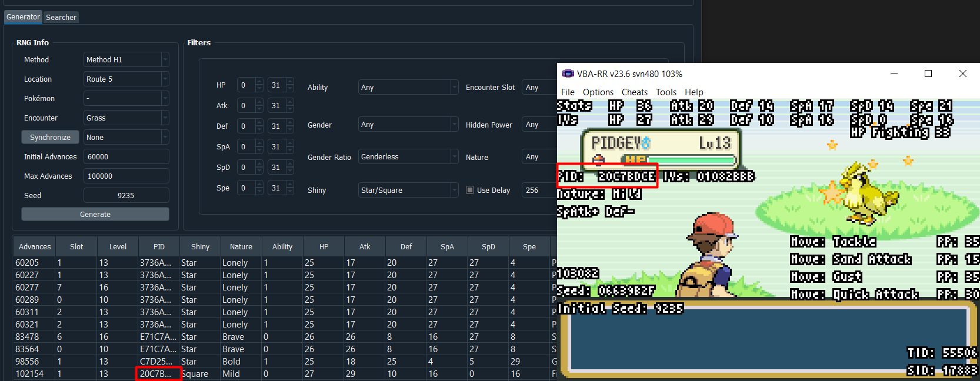This screenshot has height=381, width=980.
Task: Open the Cheats menu in VBA-RR
Action: (635, 92)
